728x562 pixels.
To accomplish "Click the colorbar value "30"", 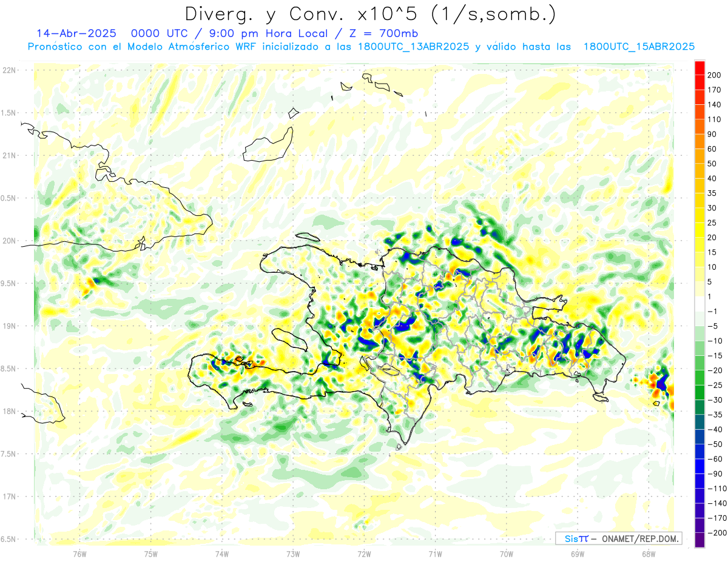I will pos(712,208).
